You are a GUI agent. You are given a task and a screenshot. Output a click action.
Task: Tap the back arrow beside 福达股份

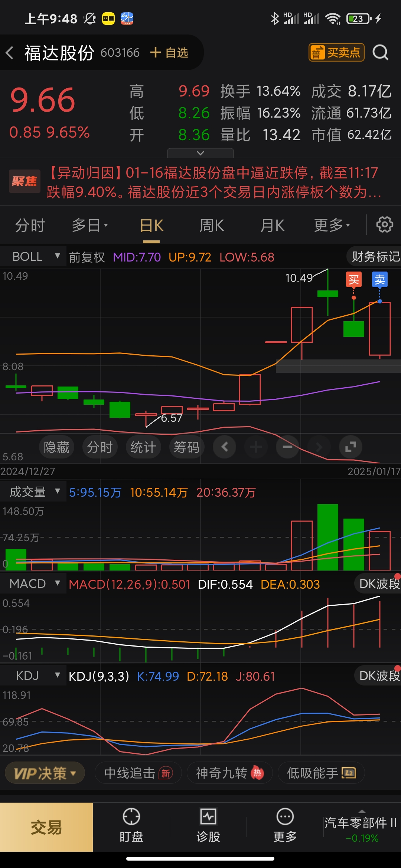click(x=10, y=53)
